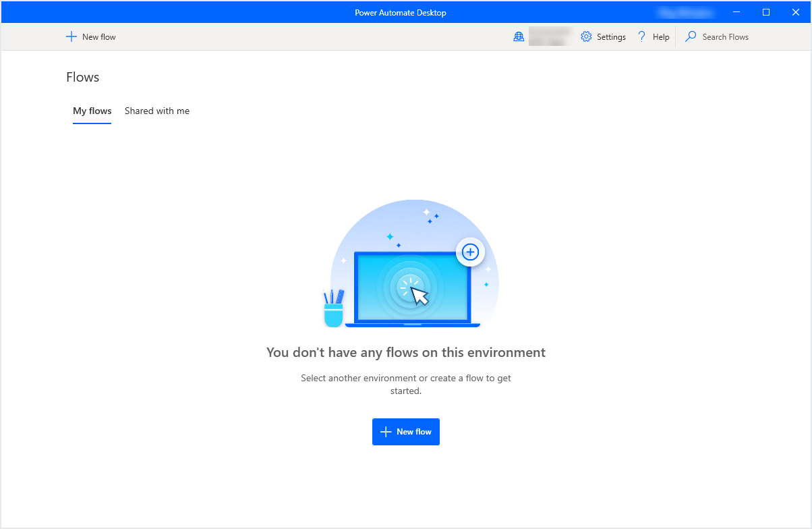Create a flow with the New flow button
Viewport: 812px width, 529px height.
tap(405, 432)
